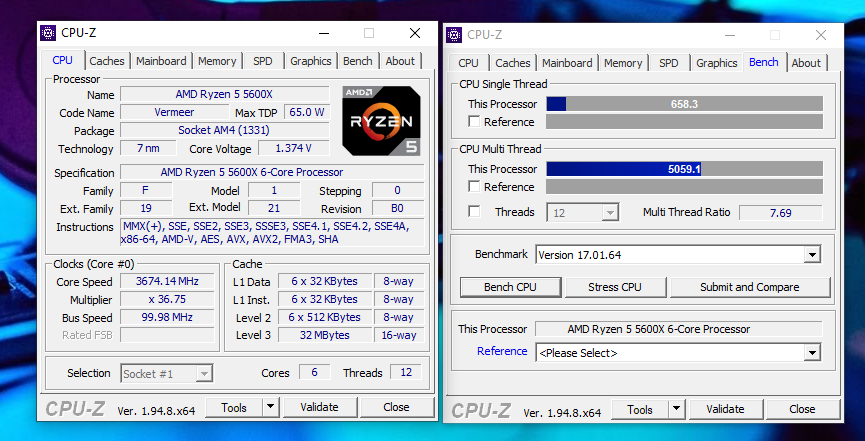Click Level 2 cache value 6 x 512 KBytes
Screen dimensions: 865x441
pyautogui.click(x=325, y=317)
